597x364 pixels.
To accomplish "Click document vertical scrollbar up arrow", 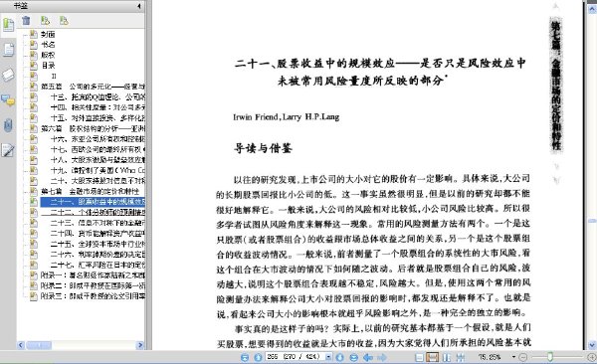I will 592,8.
